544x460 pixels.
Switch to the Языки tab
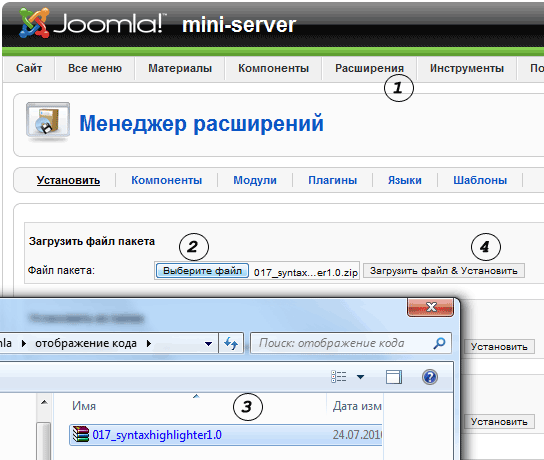pos(405,180)
